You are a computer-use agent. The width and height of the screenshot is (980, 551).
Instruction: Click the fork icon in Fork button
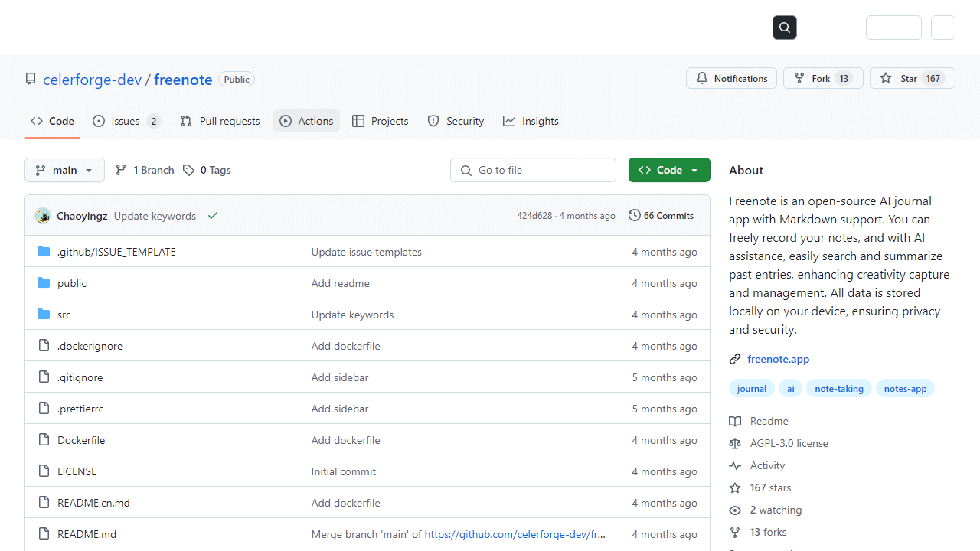point(799,78)
